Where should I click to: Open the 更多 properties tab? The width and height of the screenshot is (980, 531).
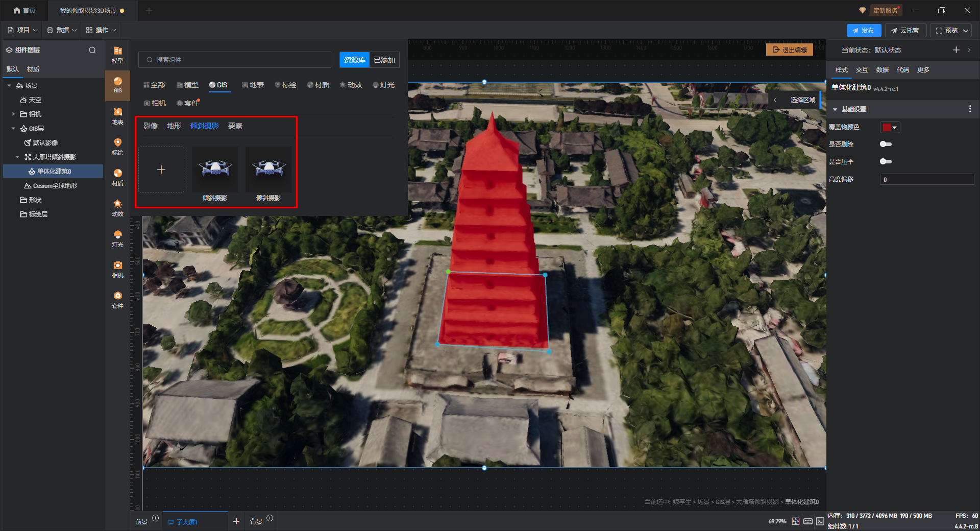[923, 69]
